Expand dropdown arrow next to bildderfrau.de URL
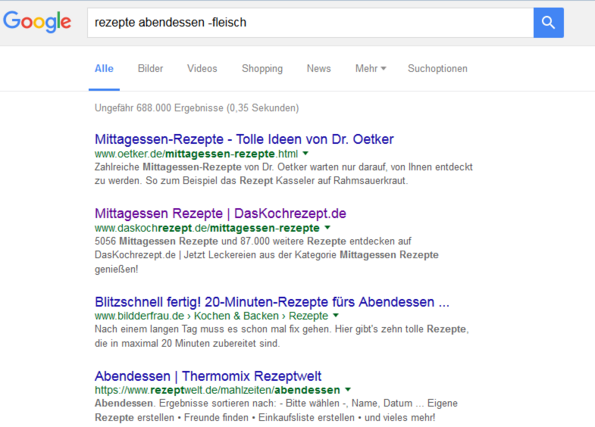This screenshot has width=595, height=427. point(336,315)
